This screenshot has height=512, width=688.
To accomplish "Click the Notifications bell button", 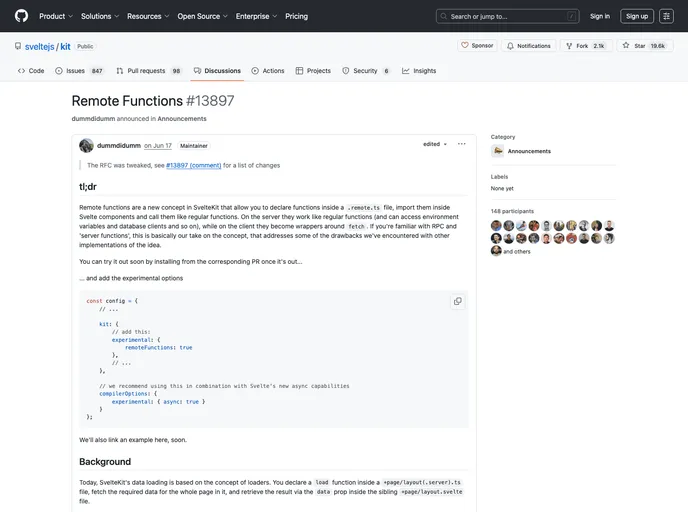I will point(529,46).
